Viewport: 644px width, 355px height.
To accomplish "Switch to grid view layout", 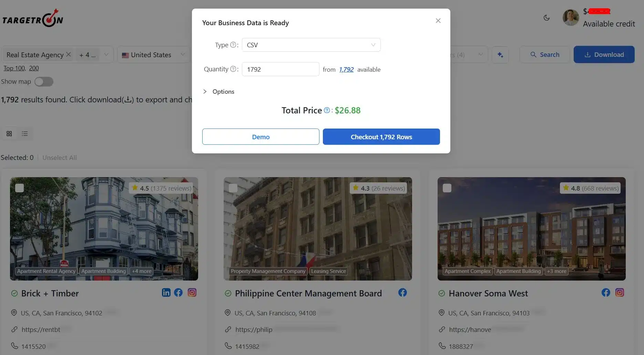I will click(9, 133).
